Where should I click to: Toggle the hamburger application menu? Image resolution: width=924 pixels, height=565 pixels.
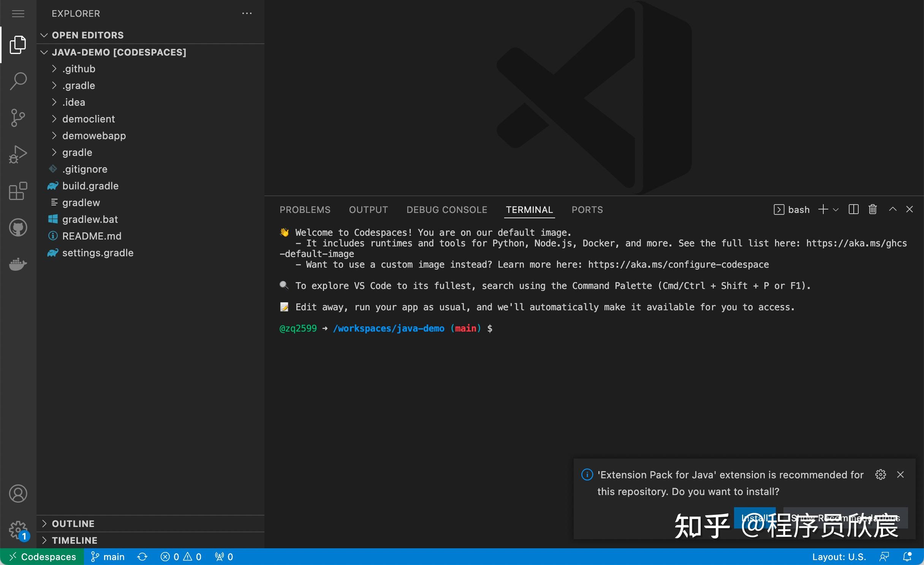click(18, 14)
